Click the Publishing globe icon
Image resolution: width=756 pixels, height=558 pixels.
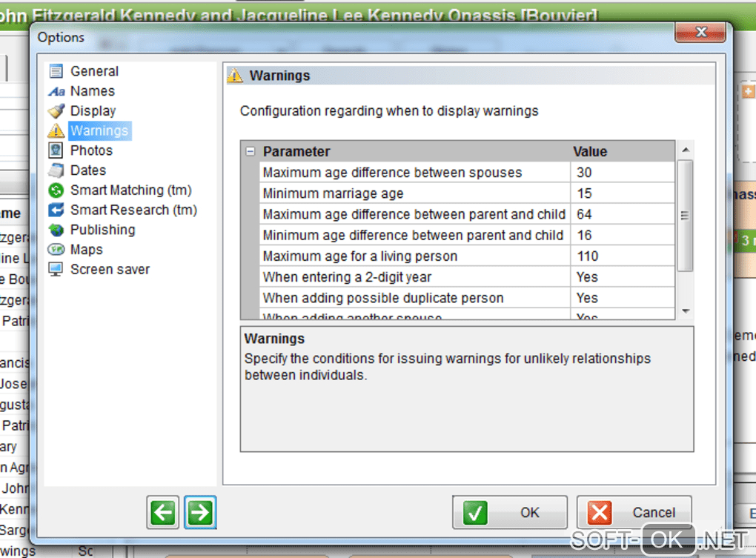[x=56, y=230]
